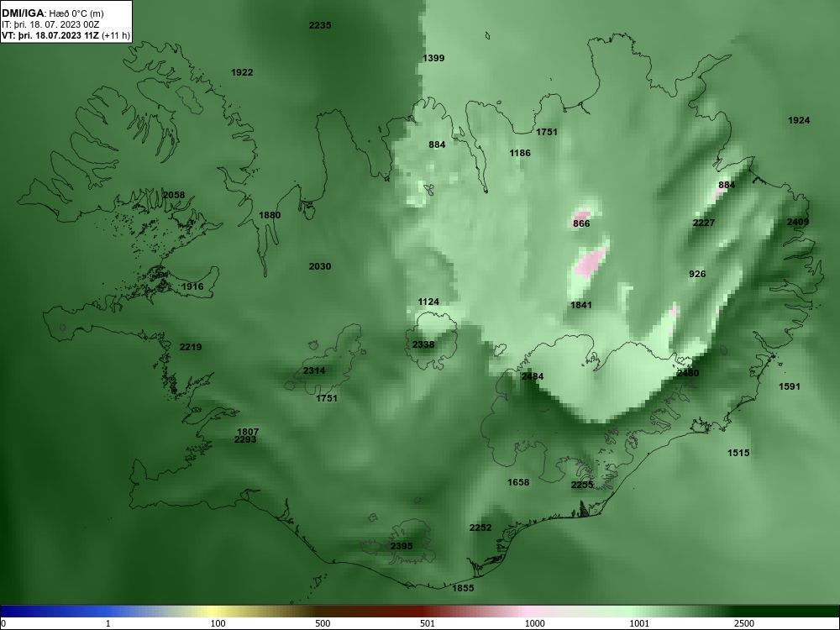Screen dimensions: 840x630
Task: Select the 2480 value label
Action: pos(688,374)
